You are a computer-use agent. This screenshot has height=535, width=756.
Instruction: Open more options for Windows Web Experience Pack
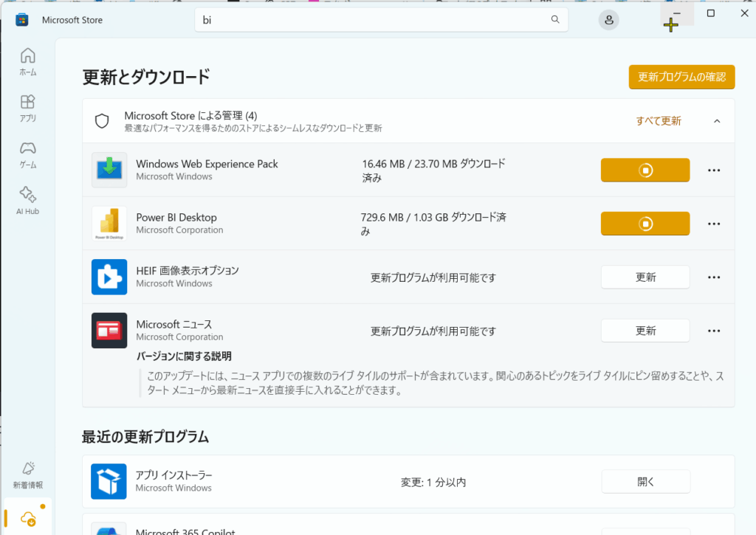[714, 170]
